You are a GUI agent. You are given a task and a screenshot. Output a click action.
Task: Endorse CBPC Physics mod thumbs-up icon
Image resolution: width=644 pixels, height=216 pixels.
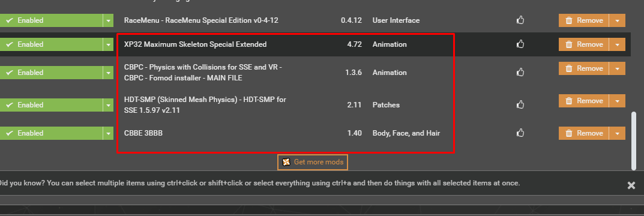pos(520,72)
